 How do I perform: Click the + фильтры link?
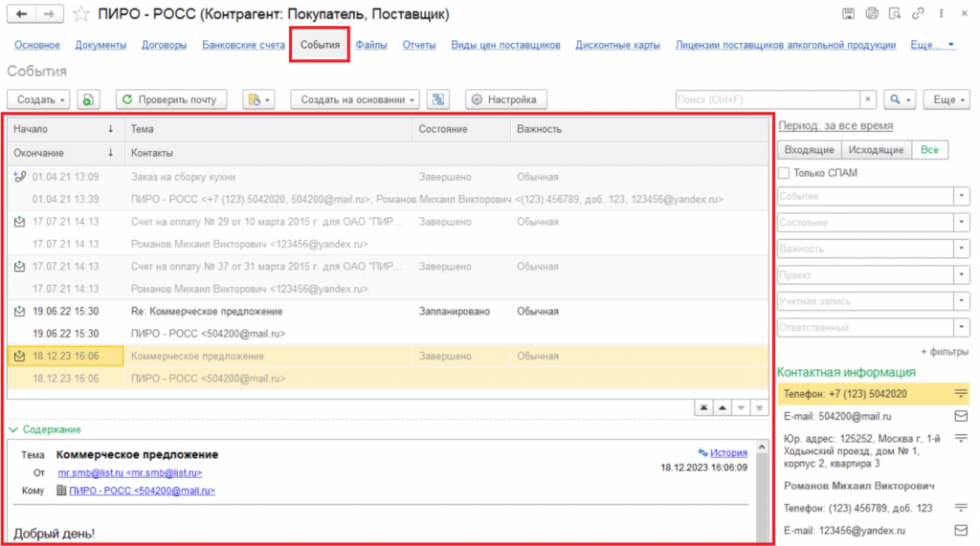[944, 352]
